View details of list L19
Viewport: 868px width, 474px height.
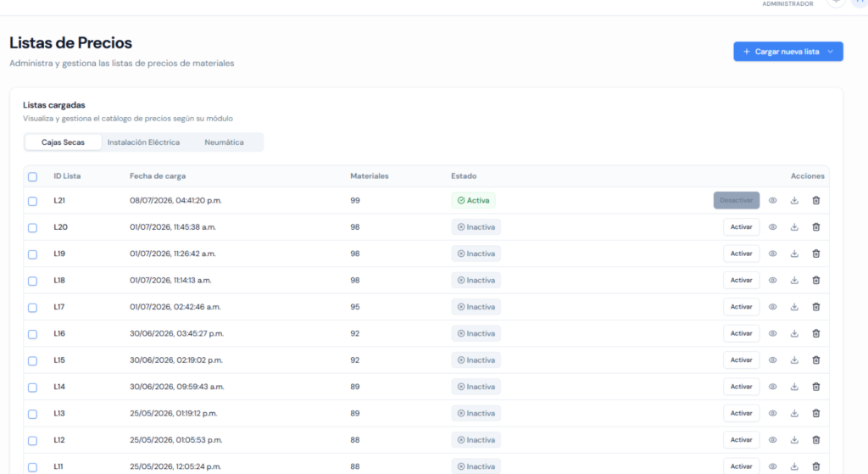click(x=772, y=254)
